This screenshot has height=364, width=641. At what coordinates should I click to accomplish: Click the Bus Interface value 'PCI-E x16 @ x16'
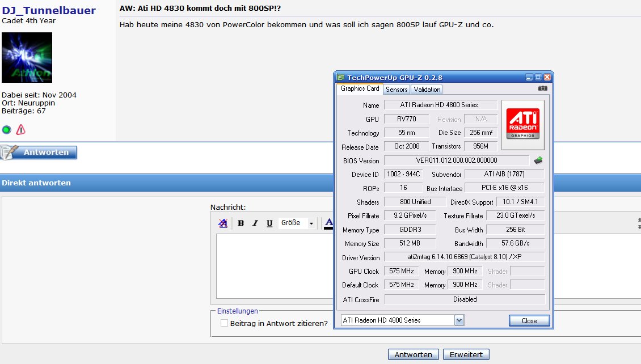click(x=504, y=188)
